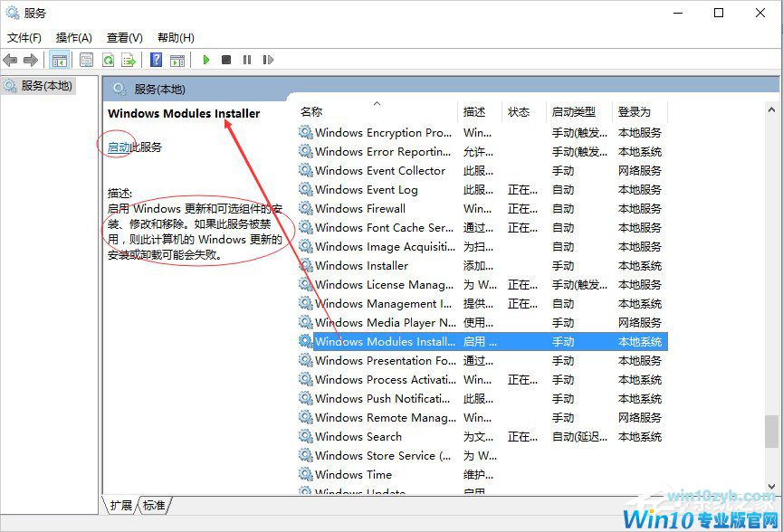
Task: Start the service with the green play icon
Action: click(x=206, y=60)
